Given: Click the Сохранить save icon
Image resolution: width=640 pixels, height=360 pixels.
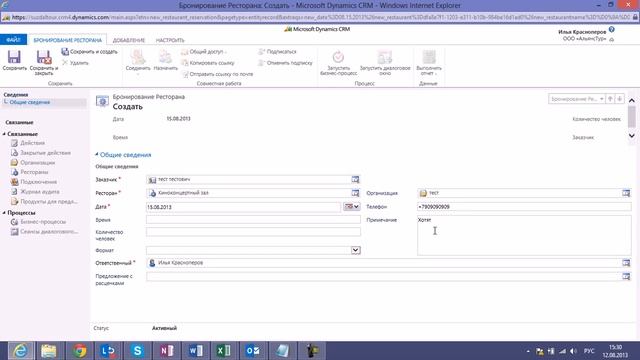Looking at the screenshot, I should tap(14, 57).
